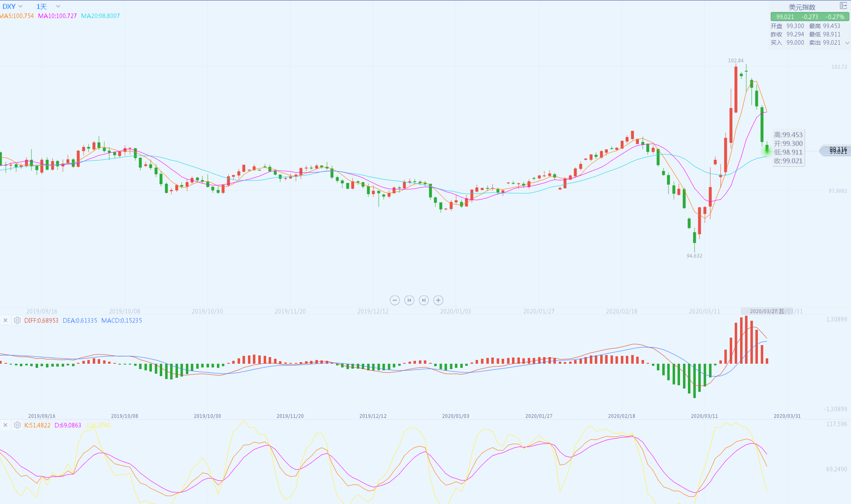
Task: Click the D:69.0863 value label
Action: [68, 425]
